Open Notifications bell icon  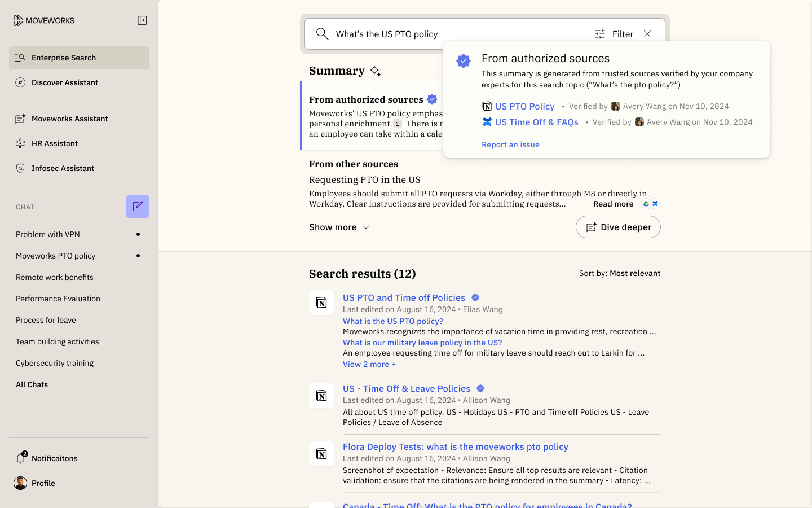pos(21,458)
